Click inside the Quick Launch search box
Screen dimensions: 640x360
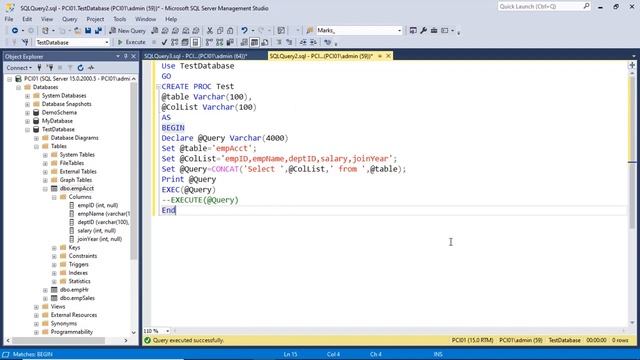tap(540, 7)
